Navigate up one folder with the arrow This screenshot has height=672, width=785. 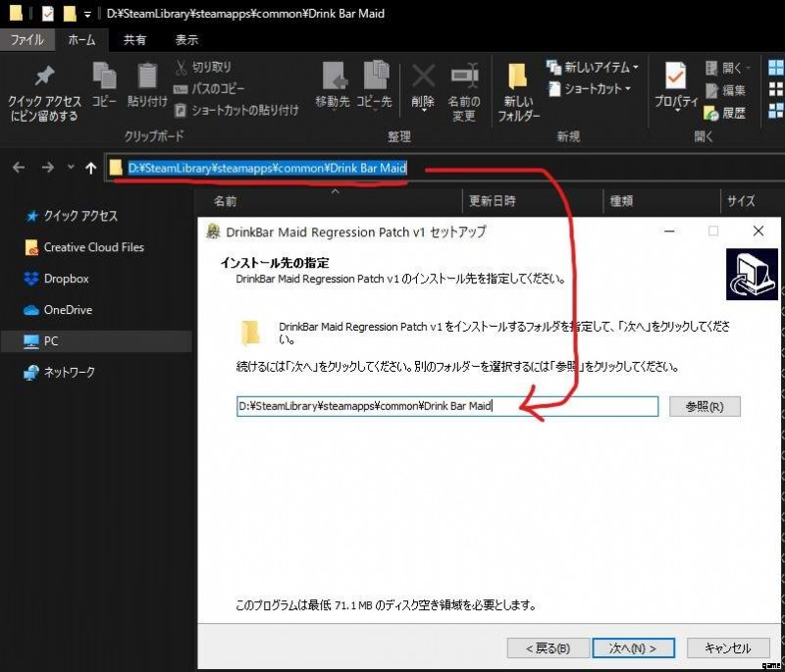(x=91, y=168)
